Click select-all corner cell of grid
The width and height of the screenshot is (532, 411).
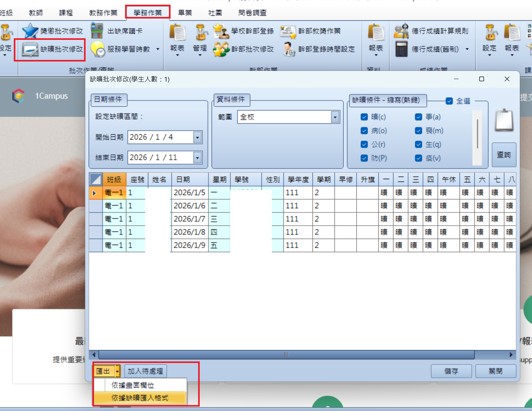(96, 179)
